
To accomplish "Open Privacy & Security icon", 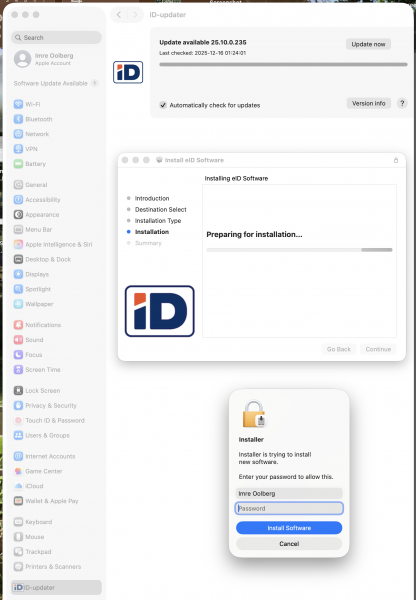I will point(18,406).
